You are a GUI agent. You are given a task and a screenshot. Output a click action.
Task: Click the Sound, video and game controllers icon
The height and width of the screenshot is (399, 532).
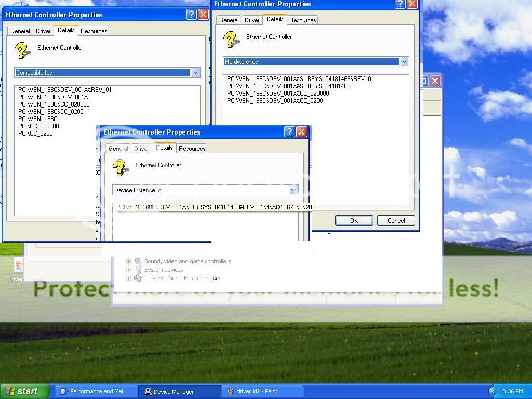[137, 261]
